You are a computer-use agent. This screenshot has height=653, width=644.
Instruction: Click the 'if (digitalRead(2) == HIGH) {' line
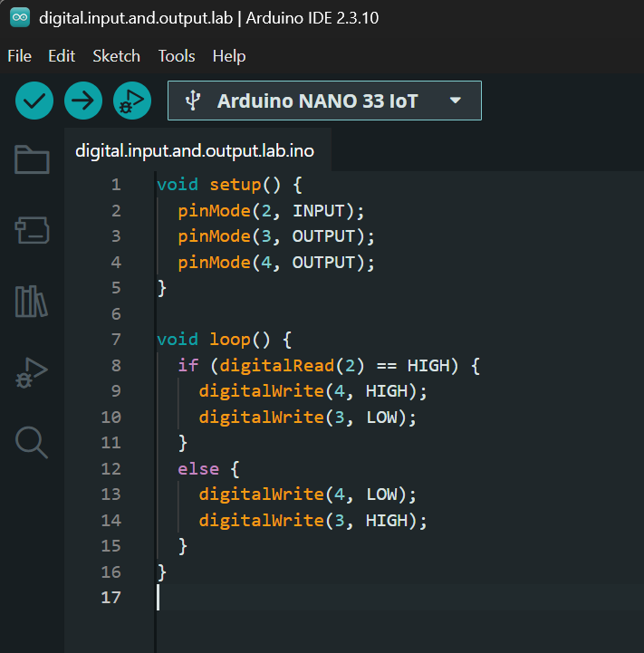coord(329,366)
